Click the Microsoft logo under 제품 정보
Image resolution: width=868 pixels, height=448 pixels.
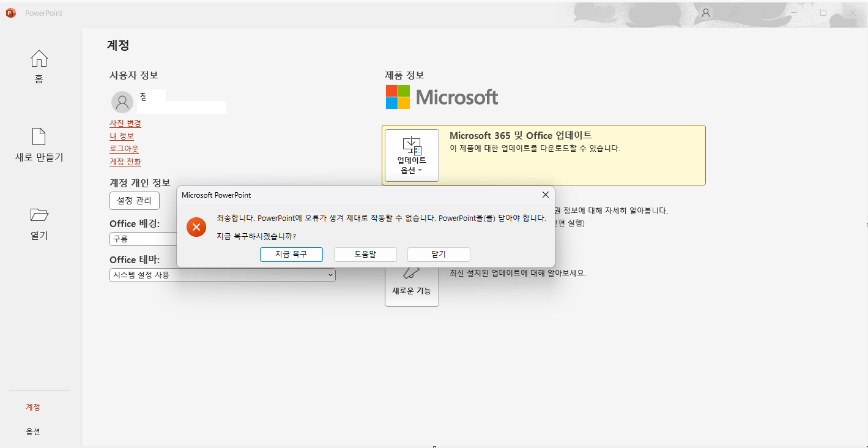tap(442, 97)
